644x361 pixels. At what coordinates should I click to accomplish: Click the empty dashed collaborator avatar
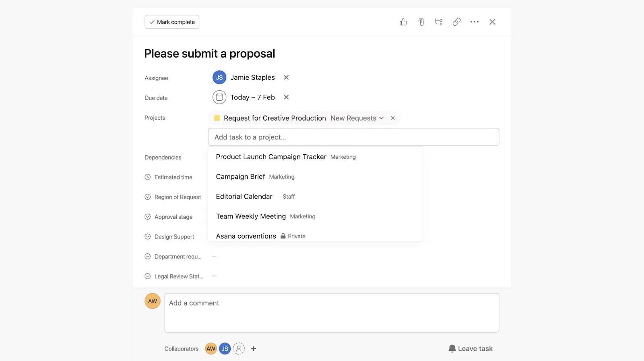(x=239, y=349)
